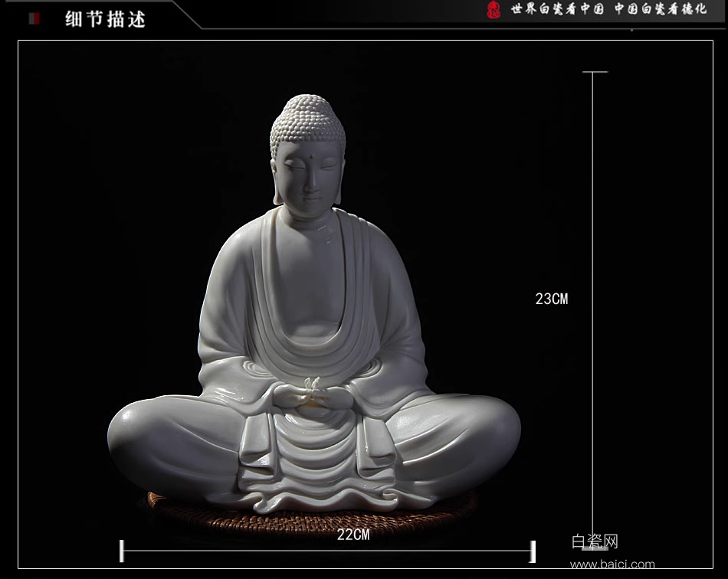This screenshot has height=579, width=728.
Task: Click the red seal logo icon
Action: (494, 10)
